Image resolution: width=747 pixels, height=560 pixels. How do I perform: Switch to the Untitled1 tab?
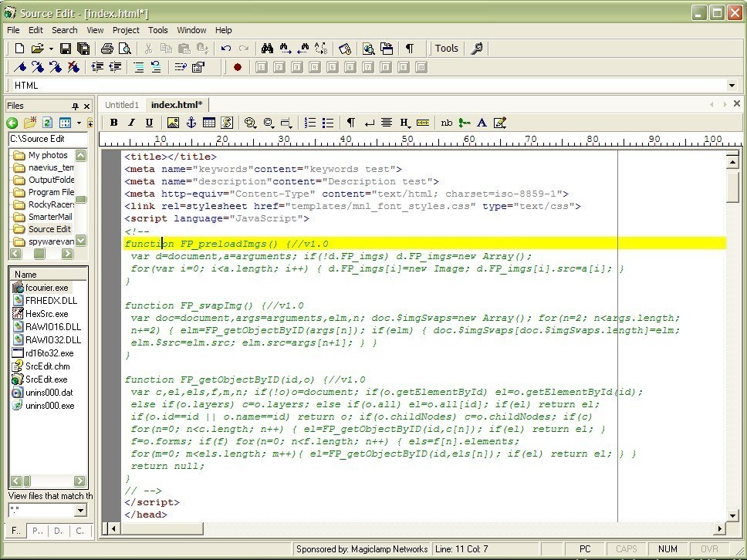coord(121,105)
